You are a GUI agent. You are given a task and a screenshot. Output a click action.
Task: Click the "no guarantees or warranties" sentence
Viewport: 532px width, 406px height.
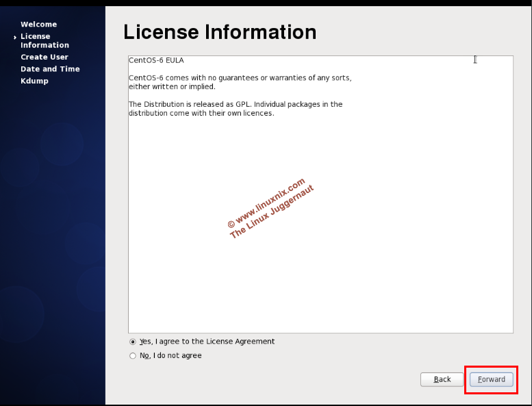tap(240, 78)
